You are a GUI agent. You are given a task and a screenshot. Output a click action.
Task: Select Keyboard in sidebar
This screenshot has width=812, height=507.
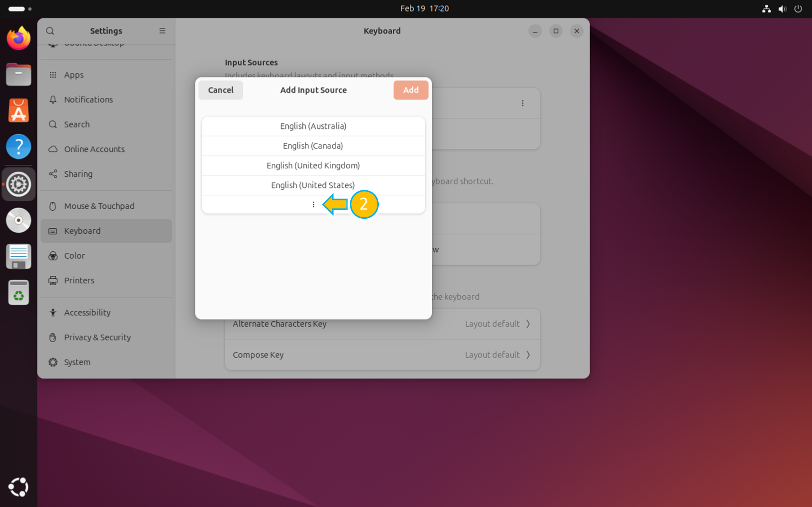click(106, 231)
